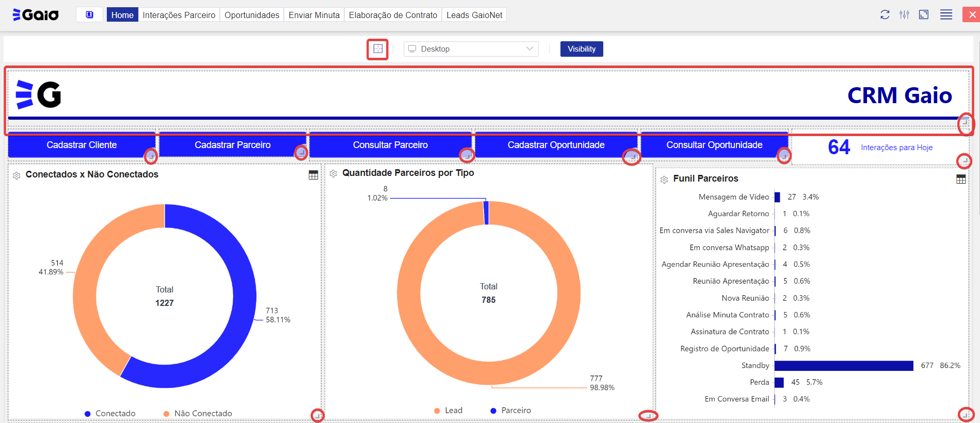Click the Visibility button
The image size is (980, 423).
(582, 49)
